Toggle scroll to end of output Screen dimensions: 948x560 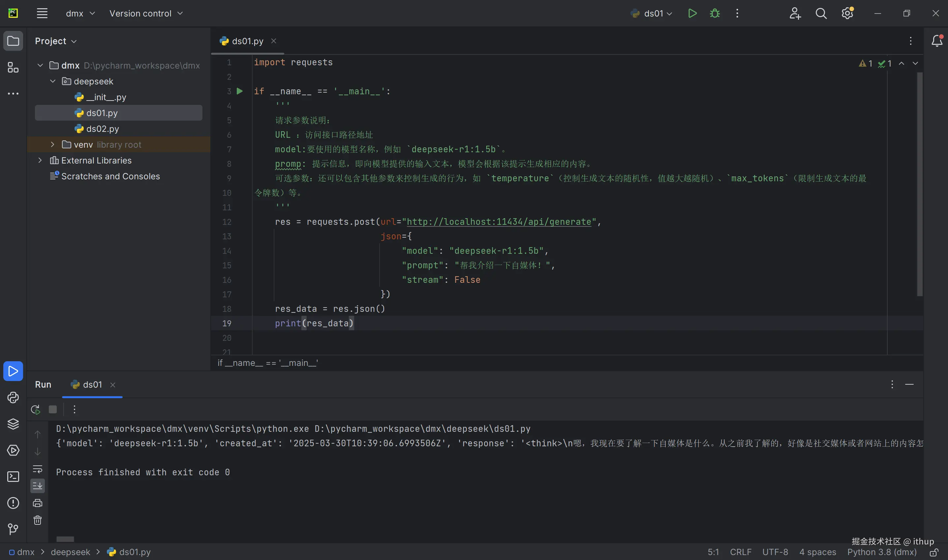pos(37,486)
